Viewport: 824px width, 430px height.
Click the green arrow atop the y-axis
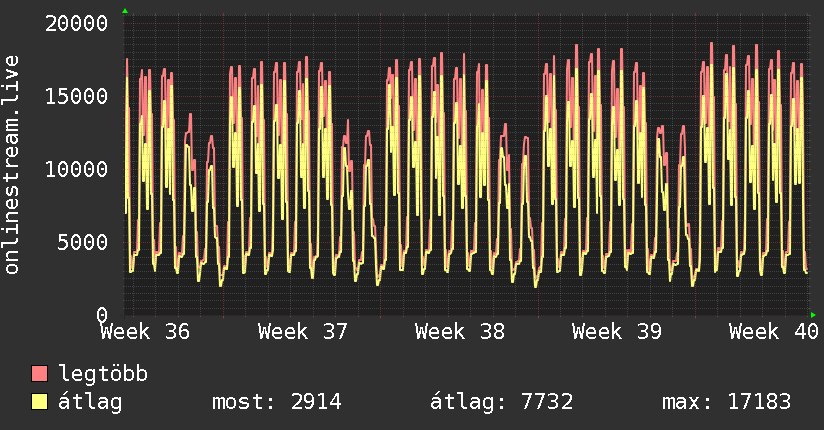pos(125,11)
